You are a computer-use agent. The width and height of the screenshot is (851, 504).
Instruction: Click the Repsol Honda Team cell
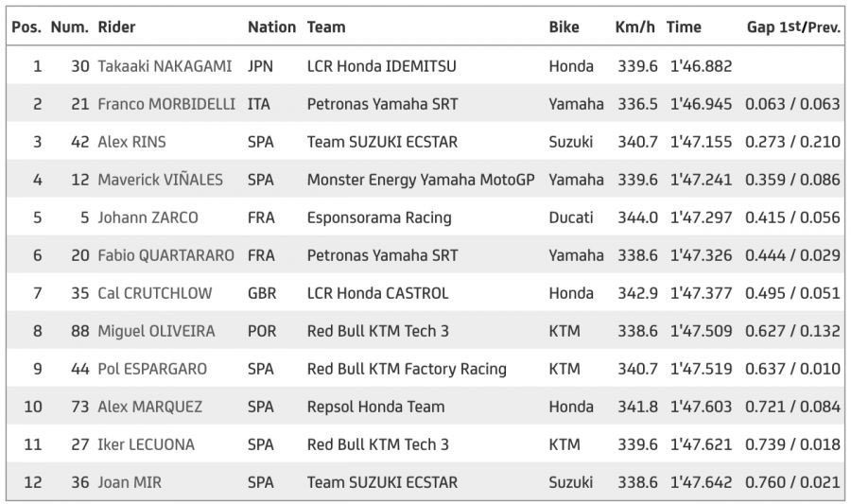pos(375,407)
